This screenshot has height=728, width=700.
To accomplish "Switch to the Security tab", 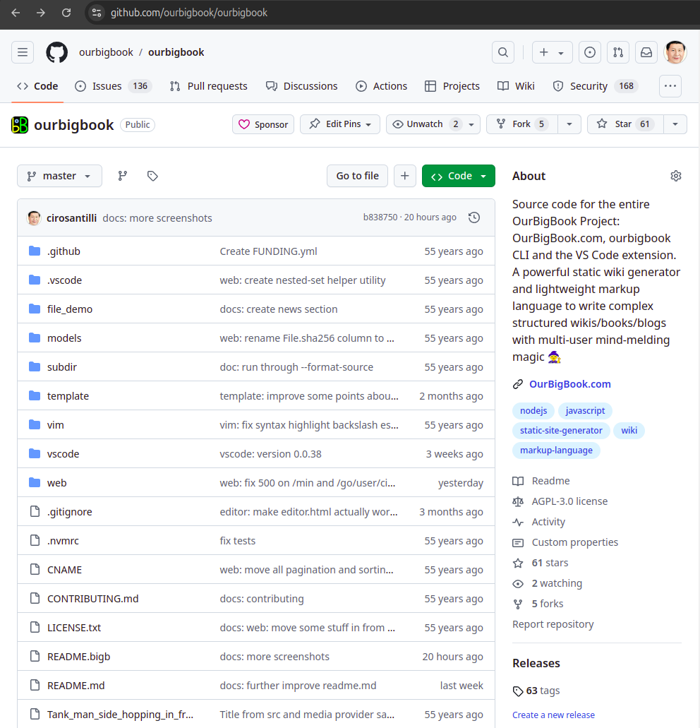I will [x=596, y=86].
